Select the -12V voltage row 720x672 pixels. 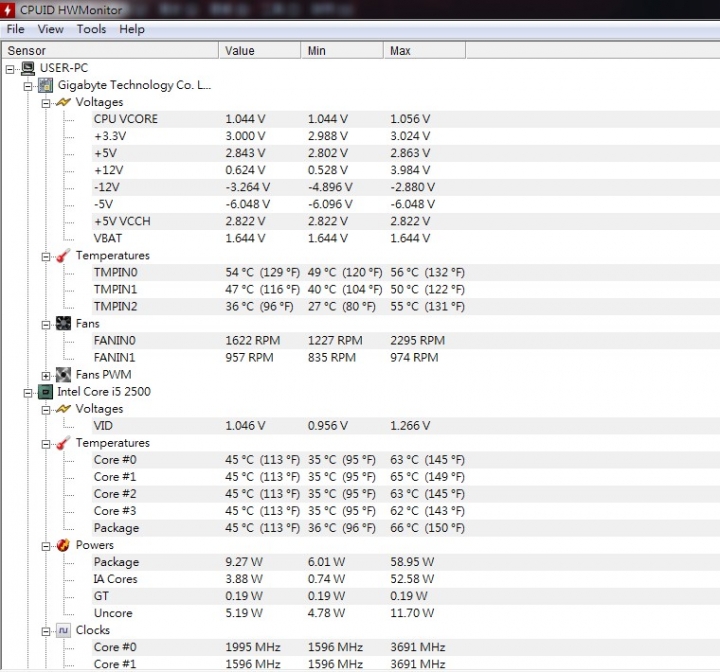click(x=405, y=187)
